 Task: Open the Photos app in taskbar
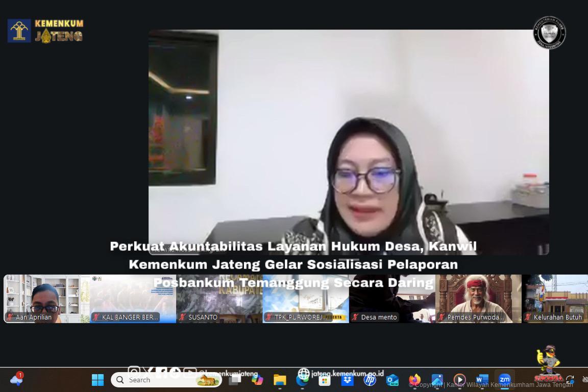[437, 380]
